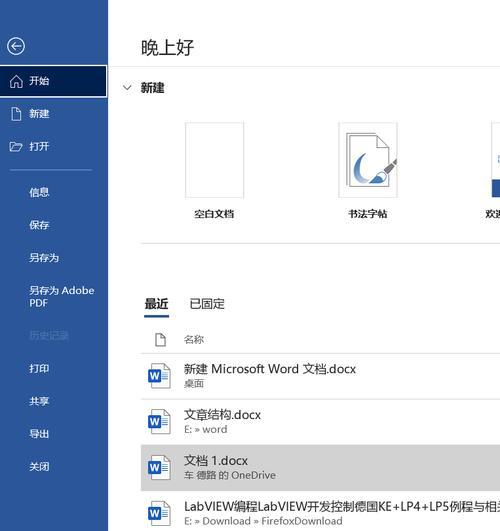Click the 桌面 location text
The width and height of the screenshot is (500, 531).
point(194,383)
